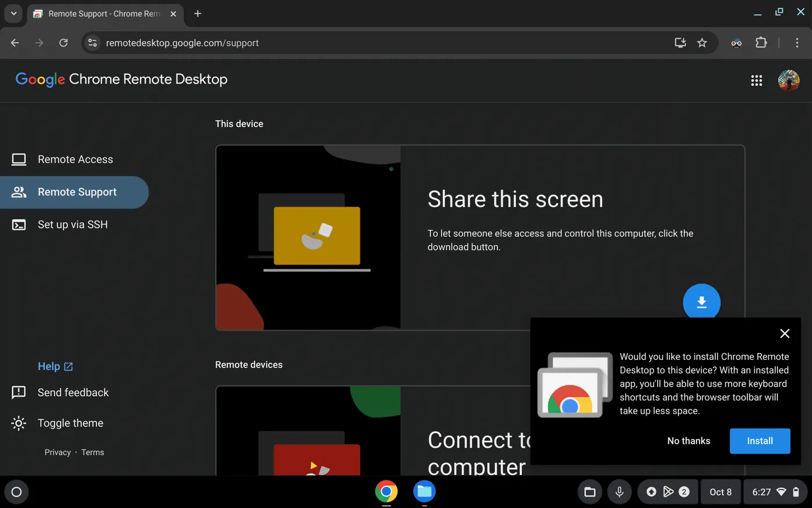Close the Remote Support tab

[173, 13]
